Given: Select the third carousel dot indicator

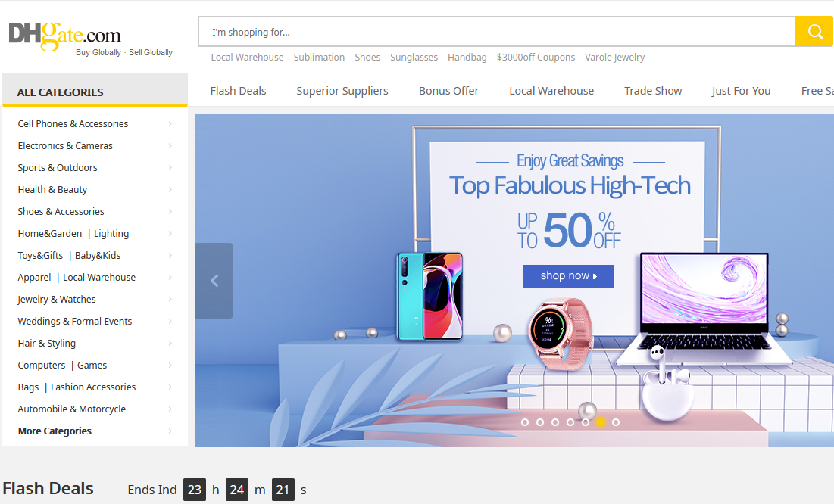Looking at the screenshot, I should 555,422.
